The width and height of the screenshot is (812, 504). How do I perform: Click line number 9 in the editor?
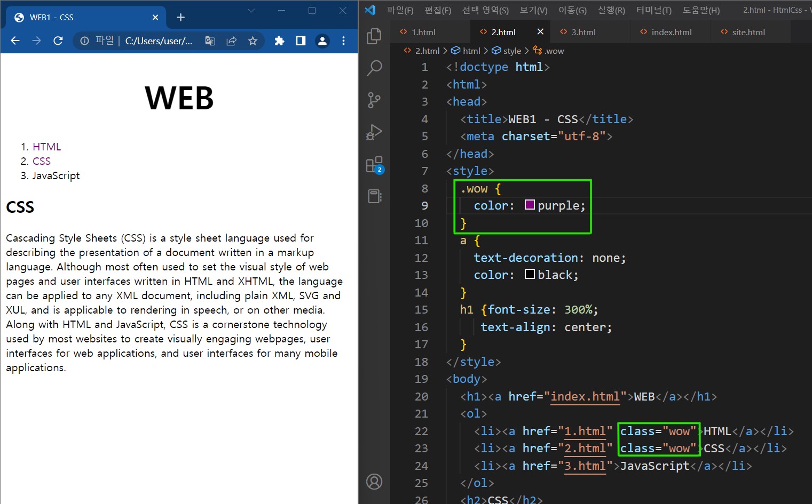click(x=425, y=205)
